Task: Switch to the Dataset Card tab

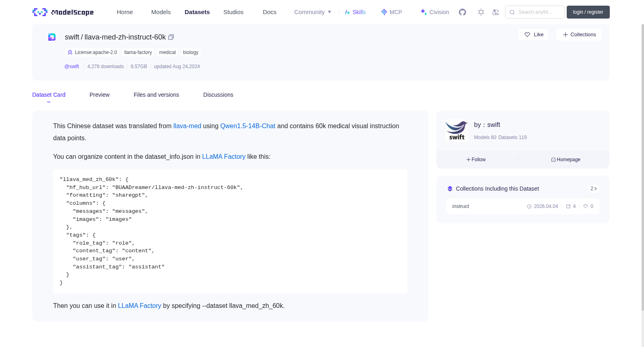Action: click(49, 95)
